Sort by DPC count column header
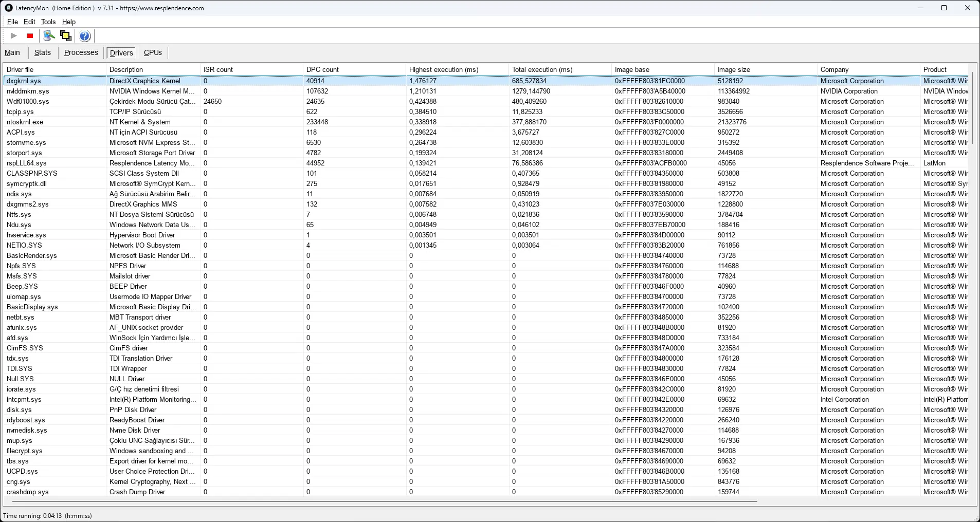The height and width of the screenshot is (522, 980). click(354, 69)
